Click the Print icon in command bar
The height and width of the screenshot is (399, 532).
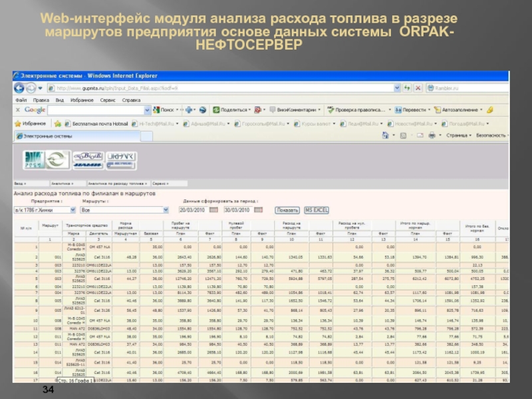[432, 136]
